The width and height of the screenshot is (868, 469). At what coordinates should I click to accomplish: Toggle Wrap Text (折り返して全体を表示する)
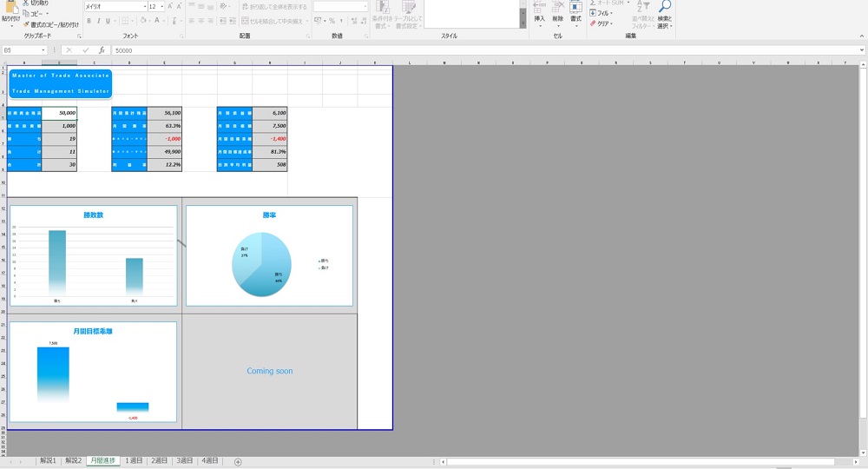point(274,7)
